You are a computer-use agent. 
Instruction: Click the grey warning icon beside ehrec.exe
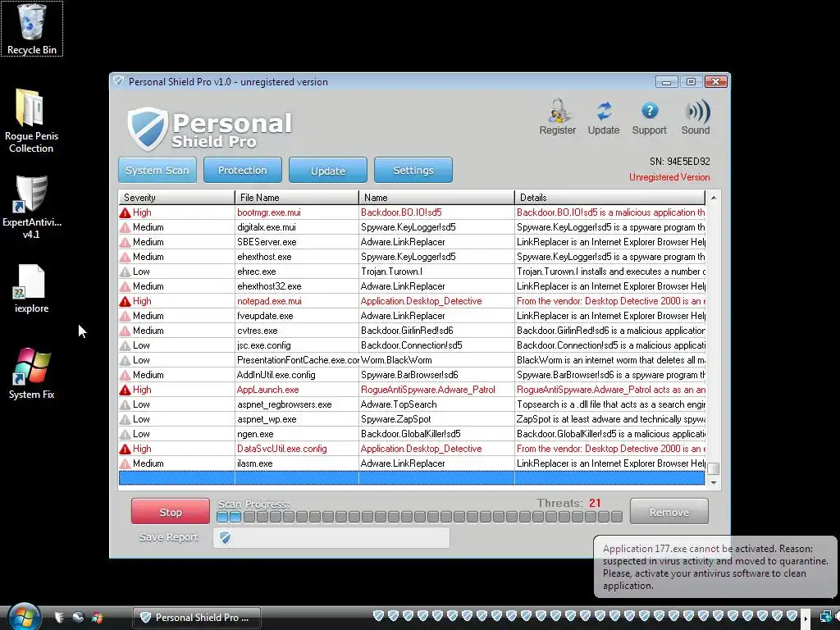(x=125, y=272)
